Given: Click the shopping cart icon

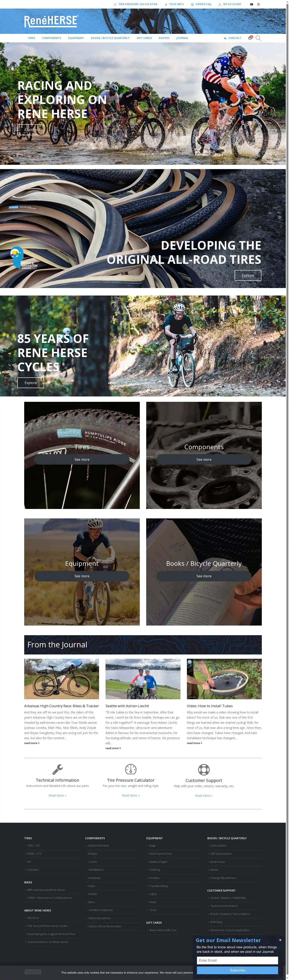Looking at the screenshot, I should (250, 38).
